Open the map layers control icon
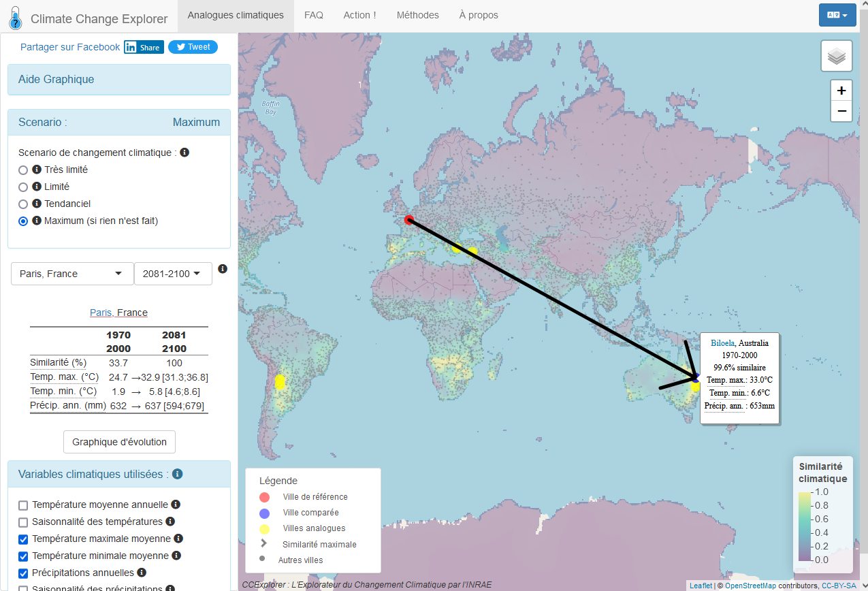Viewport: 868px width, 591px height. coord(837,56)
